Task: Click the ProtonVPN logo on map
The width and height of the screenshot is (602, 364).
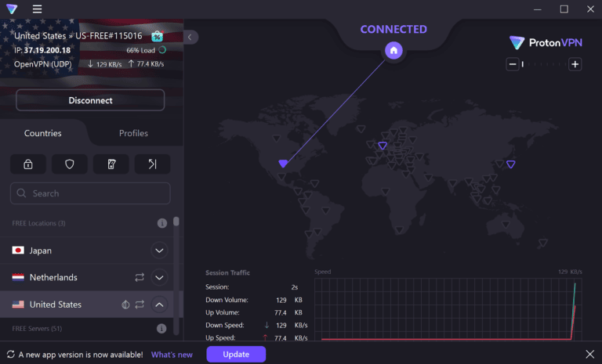Action: point(546,42)
